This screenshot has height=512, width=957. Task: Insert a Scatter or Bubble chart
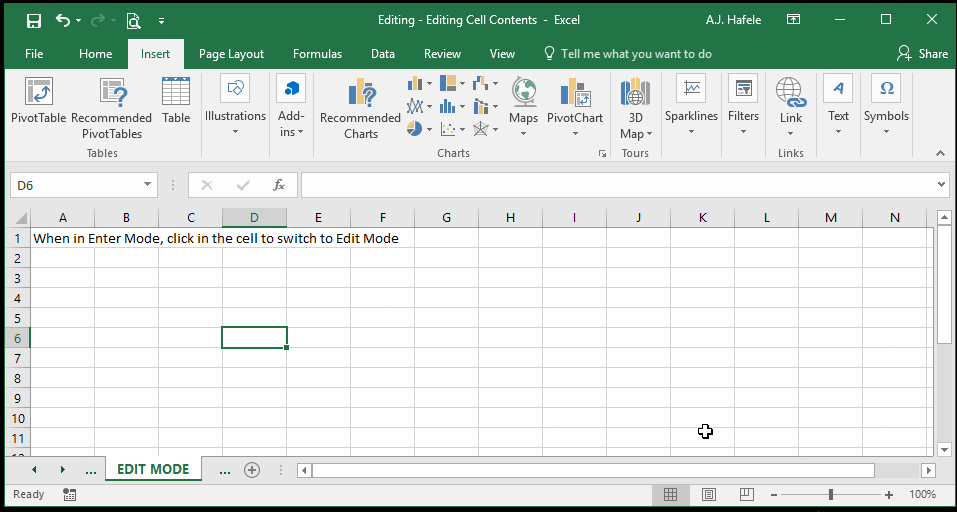[x=452, y=129]
